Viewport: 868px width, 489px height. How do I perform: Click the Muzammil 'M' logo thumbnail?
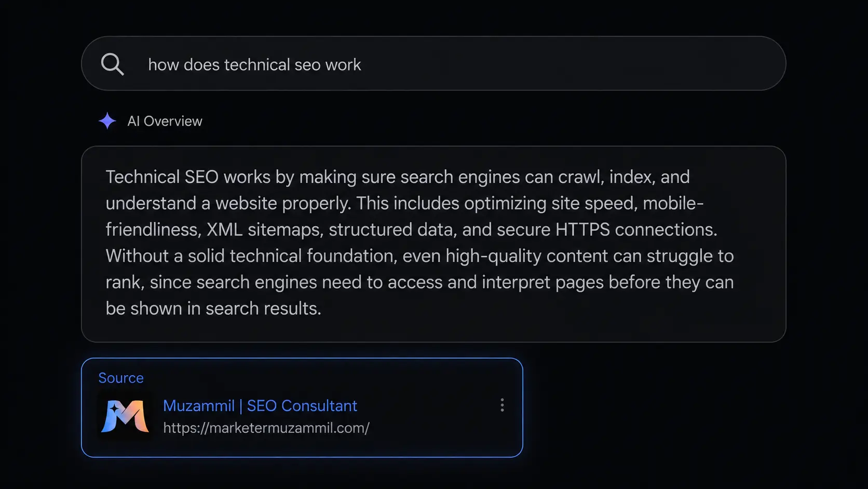125,416
